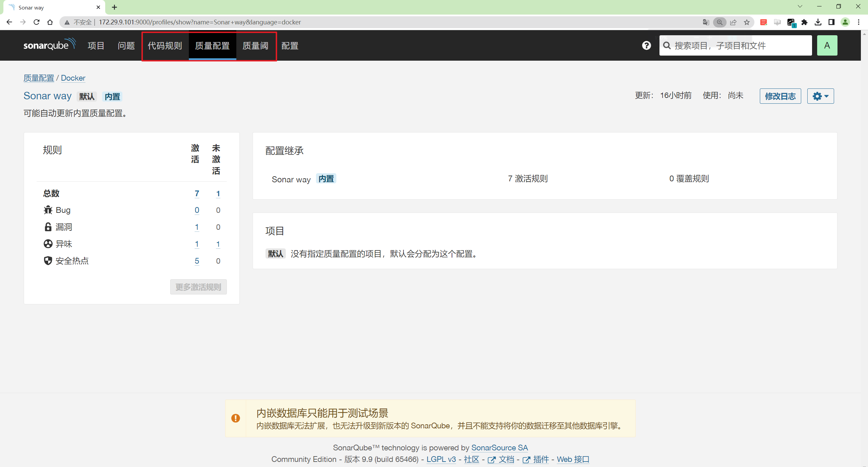868x467 pixels.
Task: Click the 默认 badge next to title
Action: click(87, 97)
